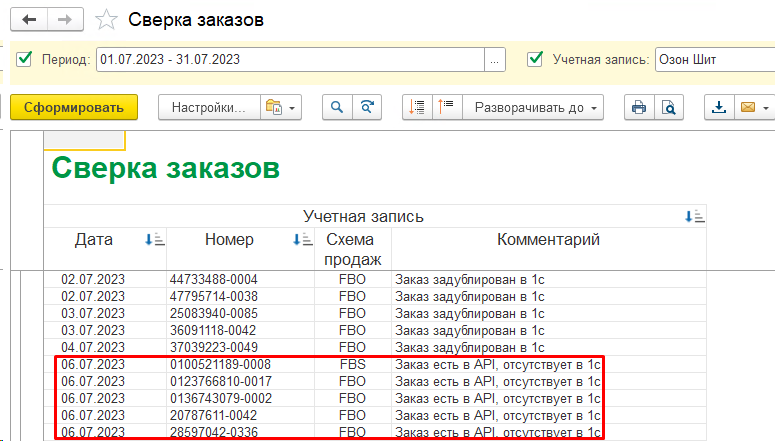Select the Схема продаж column header
This screenshot has width=775, height=441.
(x=352, y=249)
